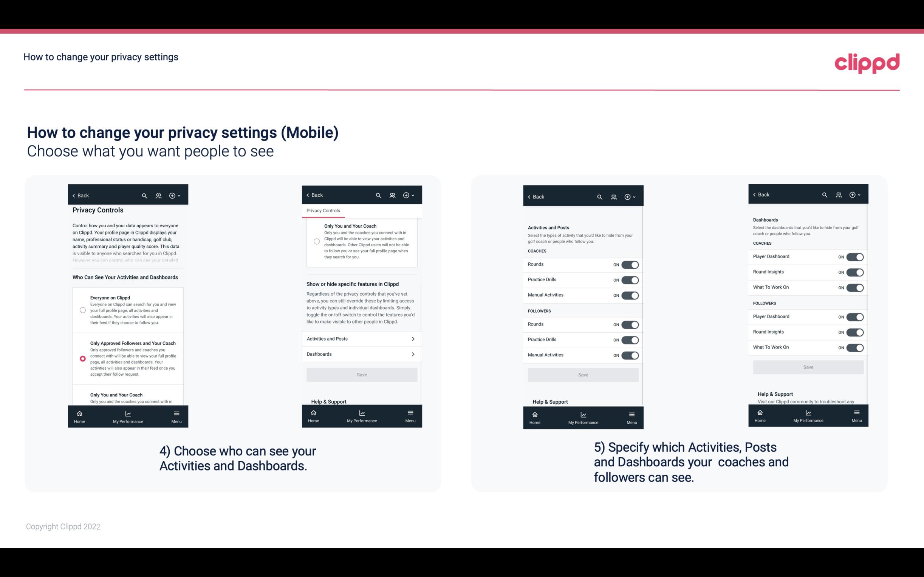924x577 pixels.
Task: Click the Back arrow icon in header
Action: click(74, 196)
